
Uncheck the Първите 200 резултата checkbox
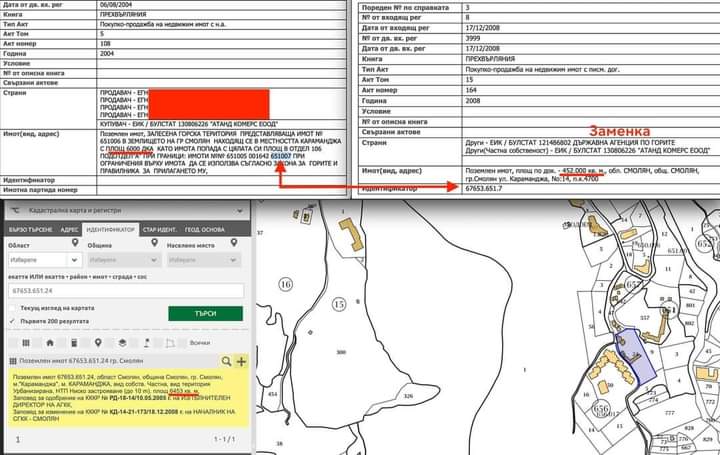point(12,321)
